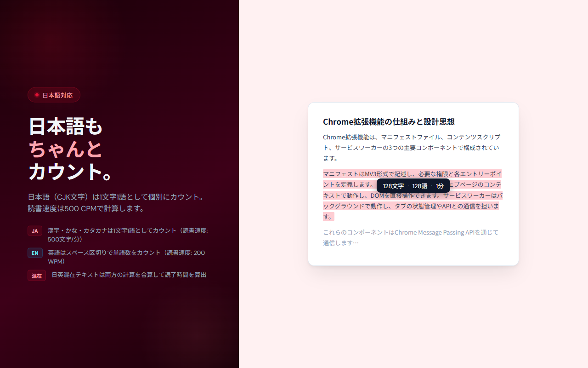Image resolution: width=588 pixels, height=368 pixels.
Task: Click the red dot in 日本語対応 badge
Action: [x=37, y=95]
